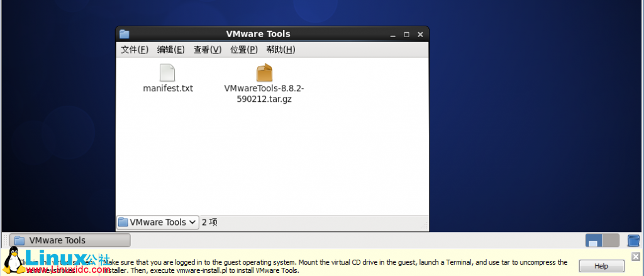Click the VMware Tools taskbar window button
The width and height of the screenshot is (644, 276).
(x=70, y=240)
